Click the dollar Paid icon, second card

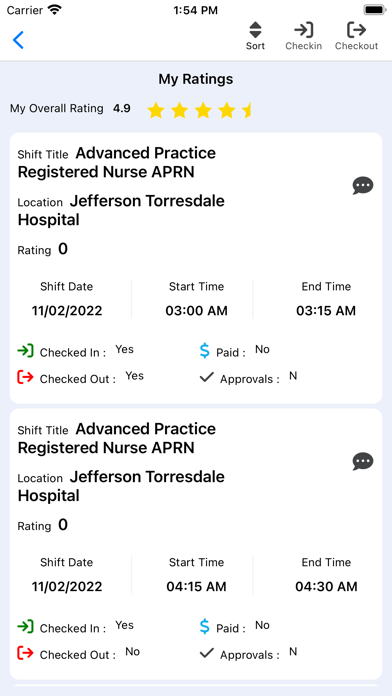tap(204, 626)
